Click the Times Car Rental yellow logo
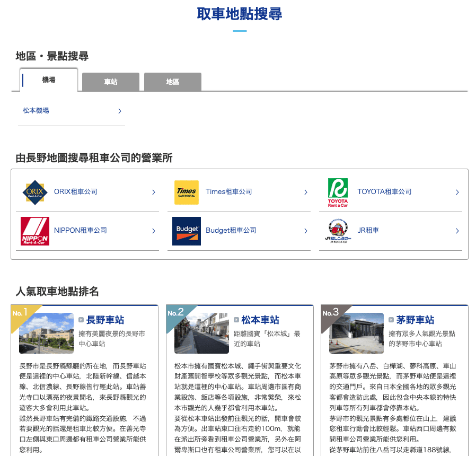 point(187,192)
